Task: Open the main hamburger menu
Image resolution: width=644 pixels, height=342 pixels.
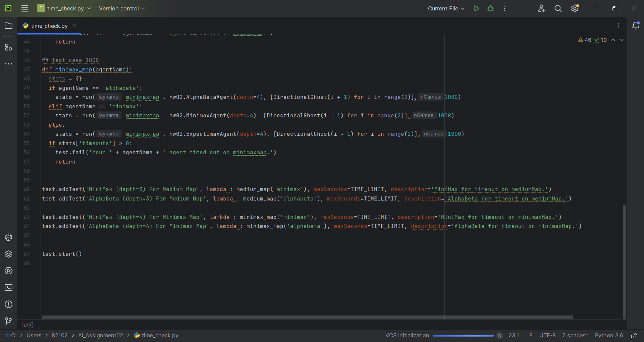Action: click(x=24, y=8)
